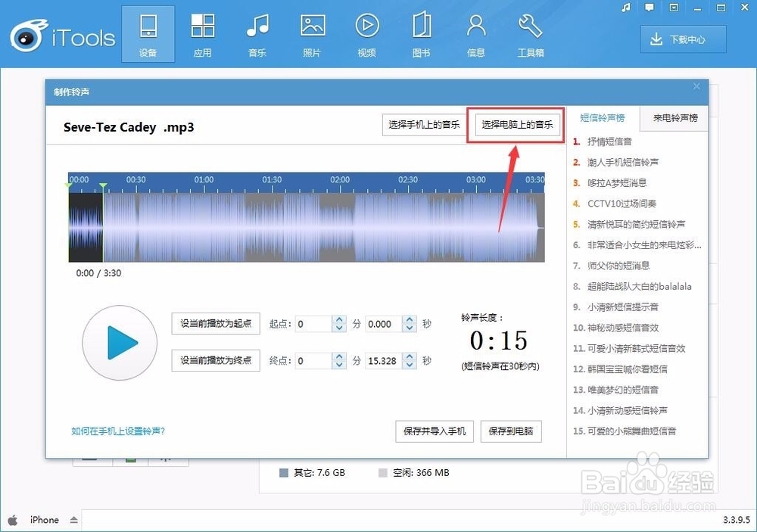The image size is (757, 532).
Task: Go to the 图书 (Books) section
Action: coord(421,33)
